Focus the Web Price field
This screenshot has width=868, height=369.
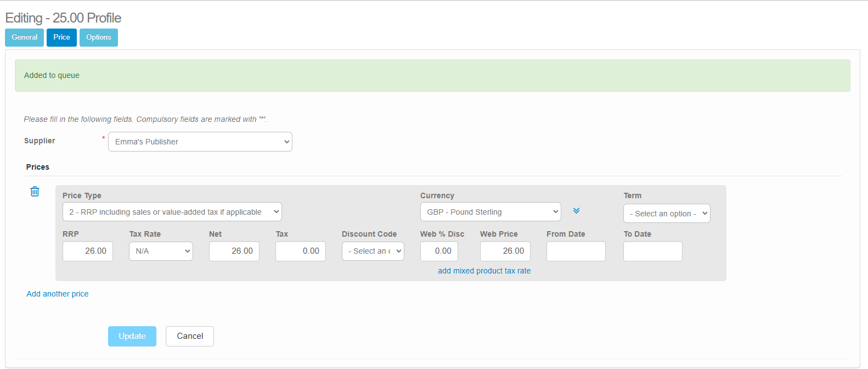(505, 251)
